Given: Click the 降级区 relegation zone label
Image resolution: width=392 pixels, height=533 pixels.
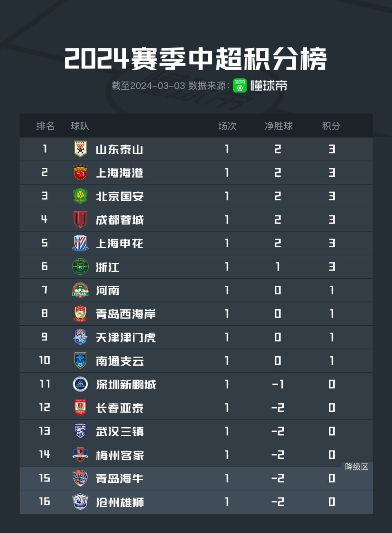Looking at the screenshot, I should [x=356, y=467].
